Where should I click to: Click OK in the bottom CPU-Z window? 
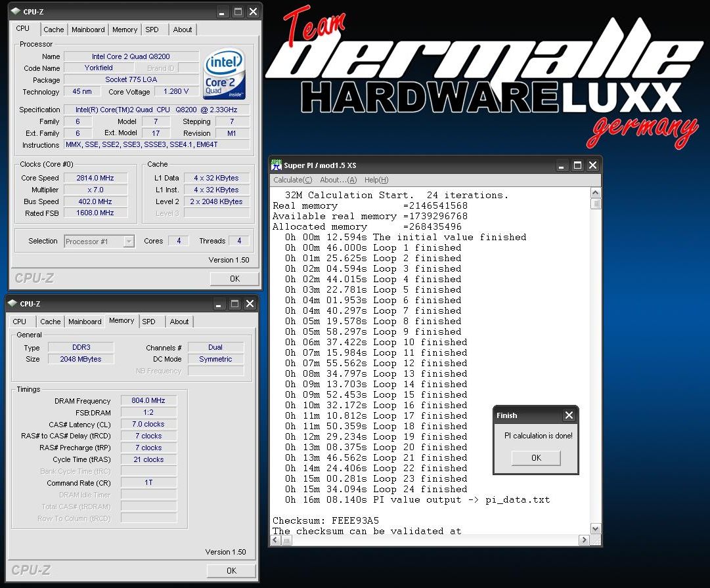[231, 571]
